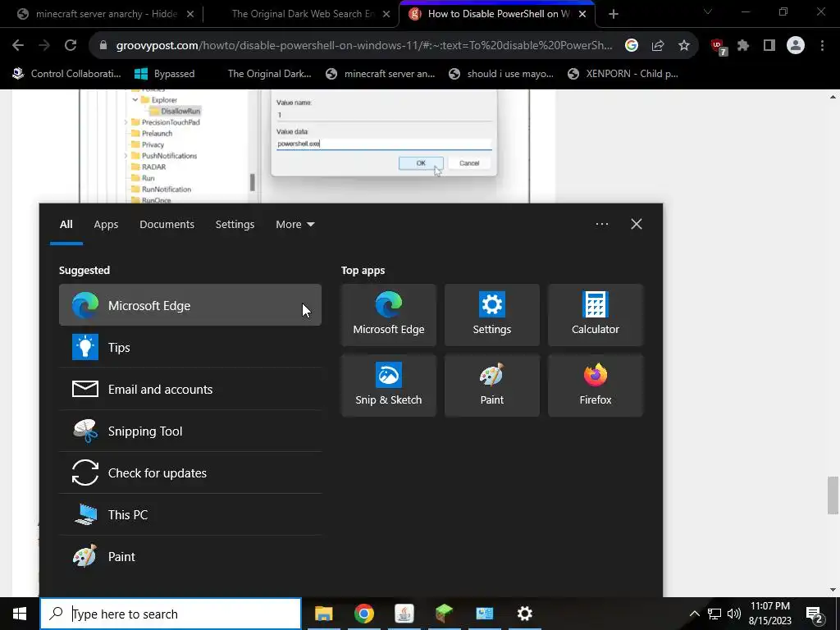Launch Snipping Tool from suggestions

(189, 431)
